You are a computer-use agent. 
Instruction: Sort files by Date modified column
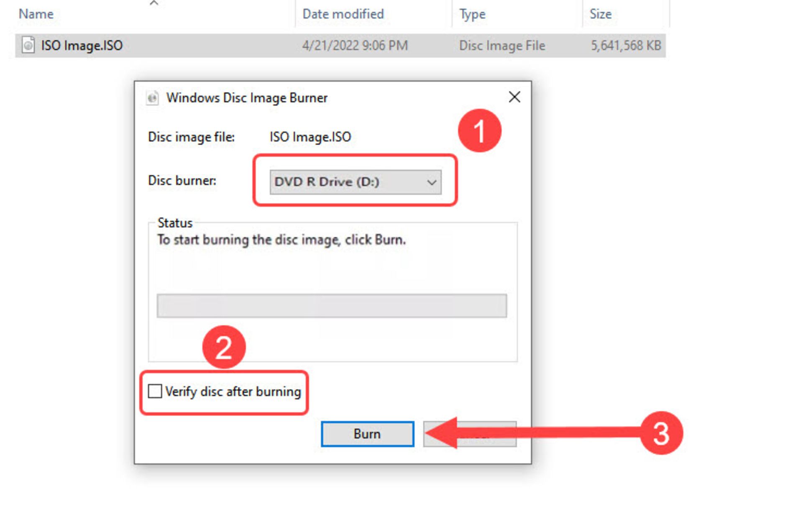(x=343, y=14)
